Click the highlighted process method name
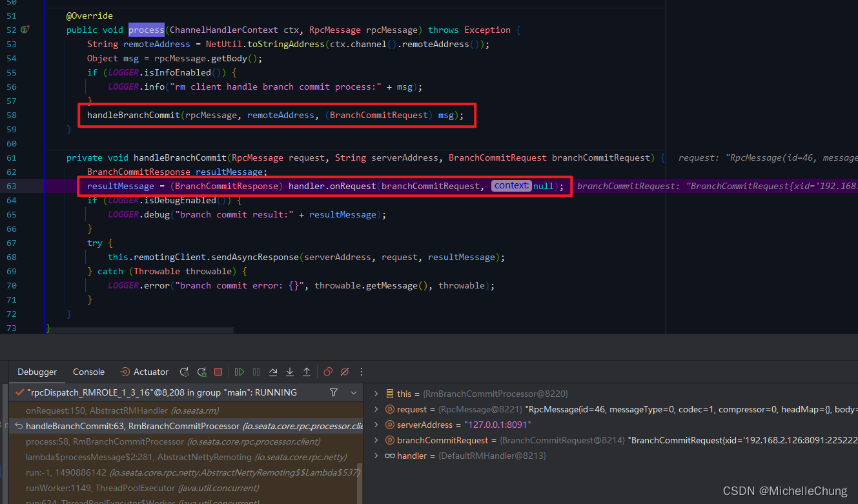858x504 pixels. 147,30
